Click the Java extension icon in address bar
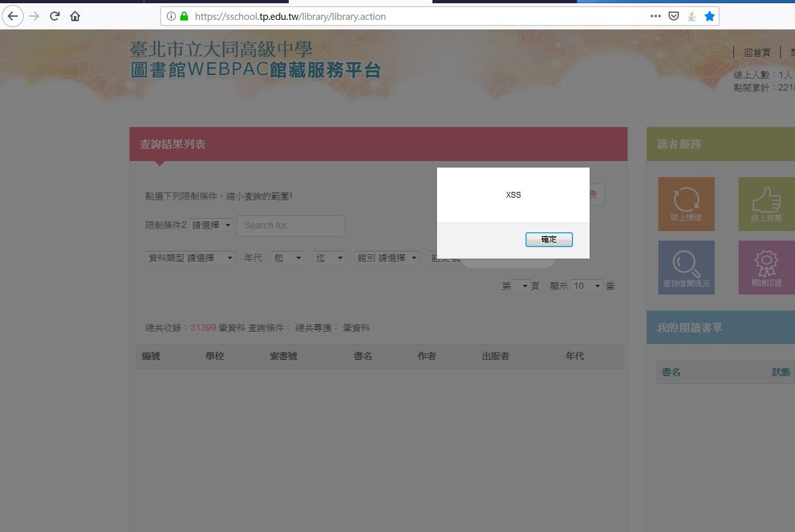Screen dimensions: 795x532 point(692,16)
